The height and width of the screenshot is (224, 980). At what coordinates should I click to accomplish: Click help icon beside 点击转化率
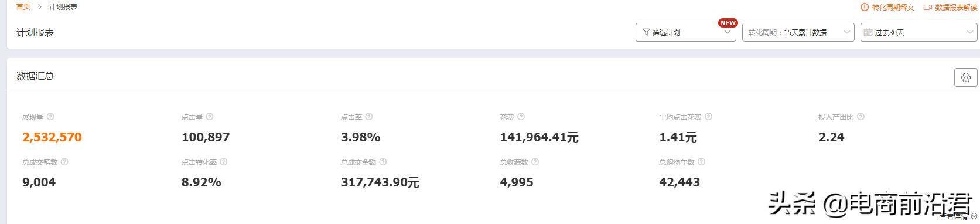(x=224, y=162)
